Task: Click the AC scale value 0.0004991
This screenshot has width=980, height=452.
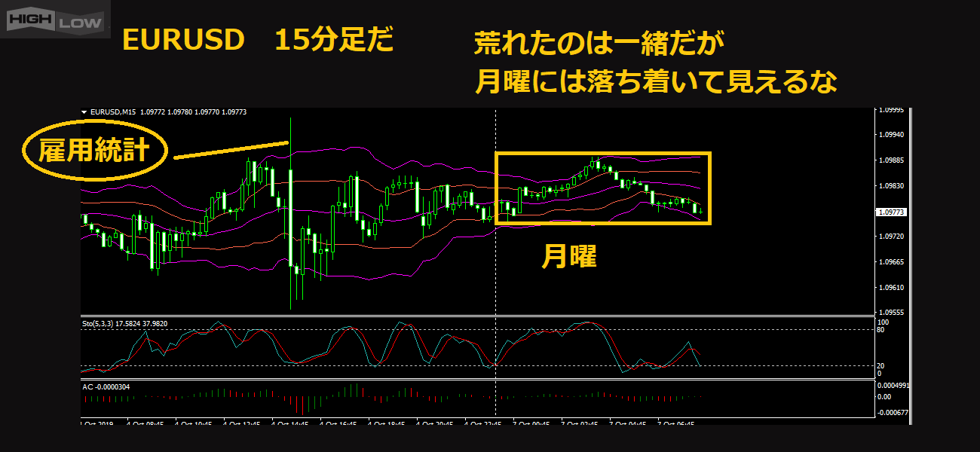Action: (893, 384)
